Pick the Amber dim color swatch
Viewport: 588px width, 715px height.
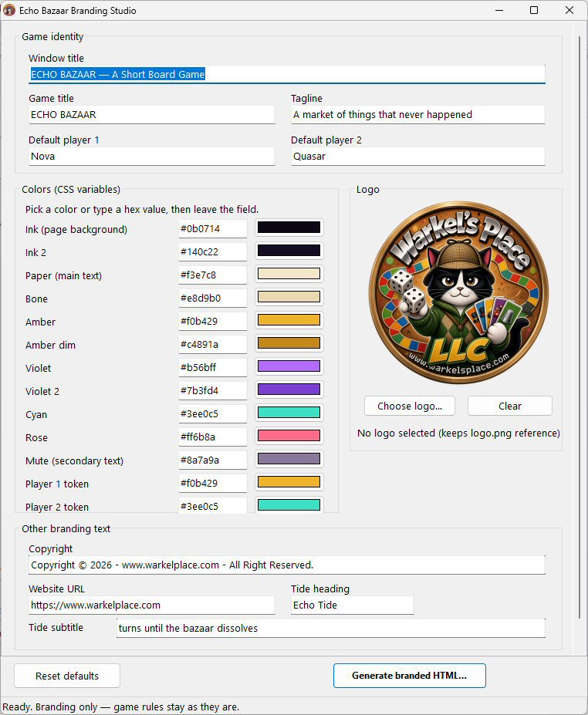pos(289,343)
